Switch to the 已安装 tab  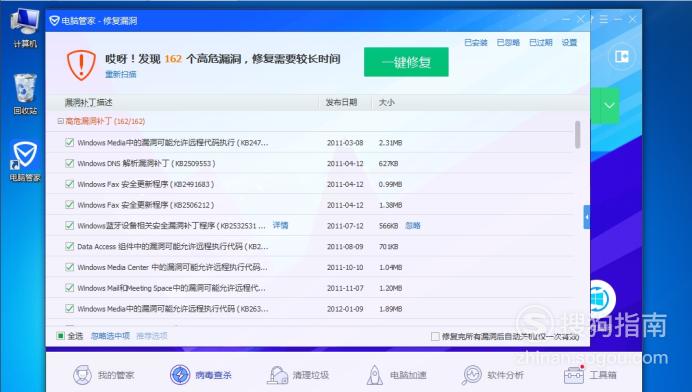click(x=476, y=42)
